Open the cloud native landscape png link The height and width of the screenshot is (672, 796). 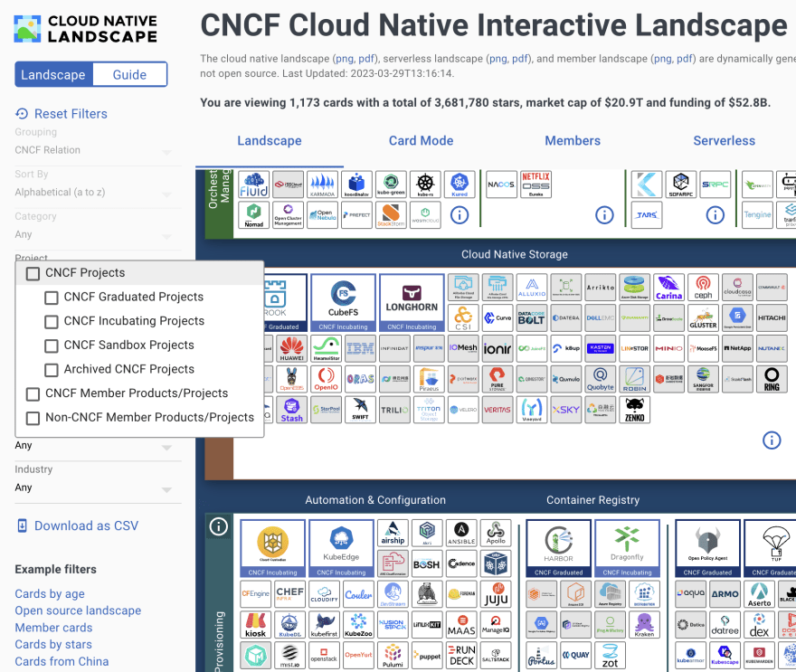click(345, 59)
